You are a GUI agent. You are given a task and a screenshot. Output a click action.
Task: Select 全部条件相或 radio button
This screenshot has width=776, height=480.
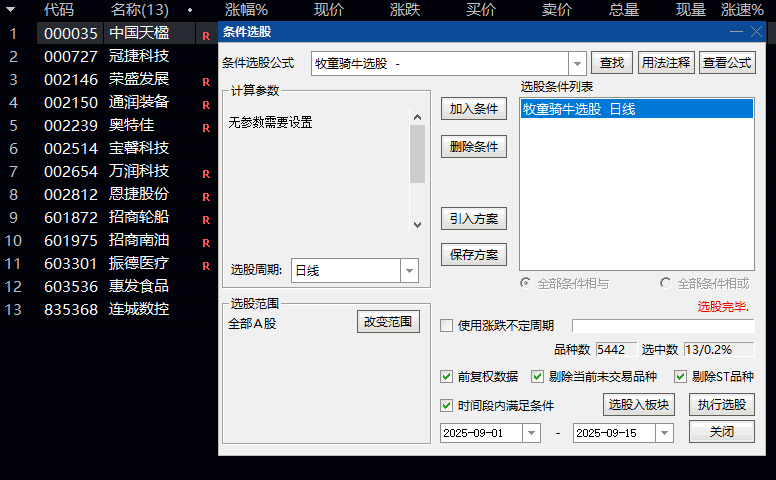pos(666,283)
